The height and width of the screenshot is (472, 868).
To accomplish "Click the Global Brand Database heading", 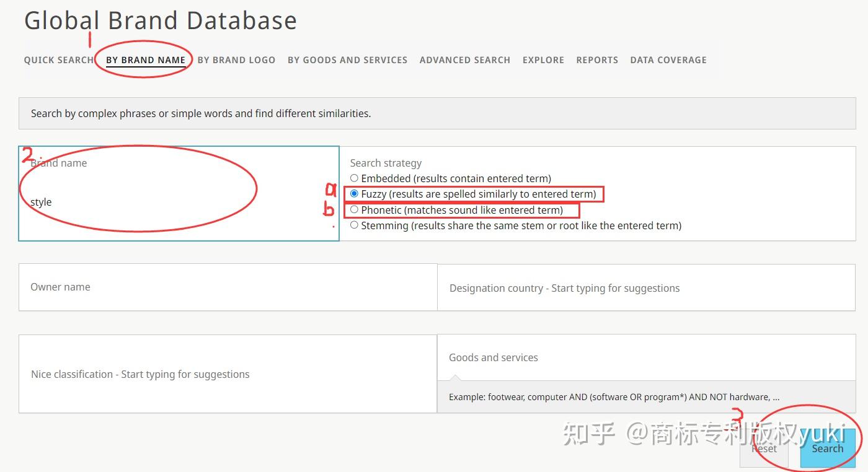I will [160, 20].
